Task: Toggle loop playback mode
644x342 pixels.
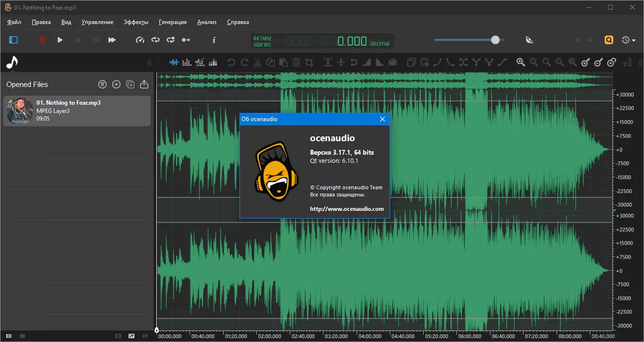Action: point(155,40)
